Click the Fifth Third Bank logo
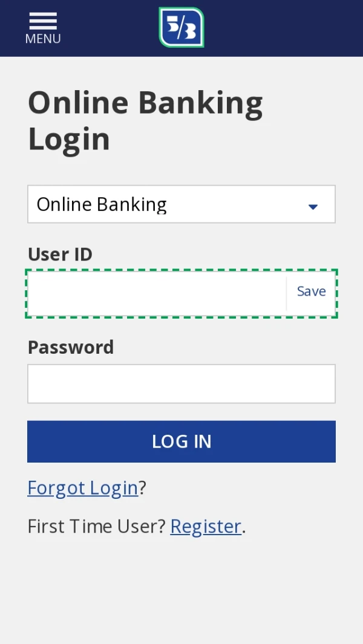Screen dimensions: 363x644 click(181, 27)
